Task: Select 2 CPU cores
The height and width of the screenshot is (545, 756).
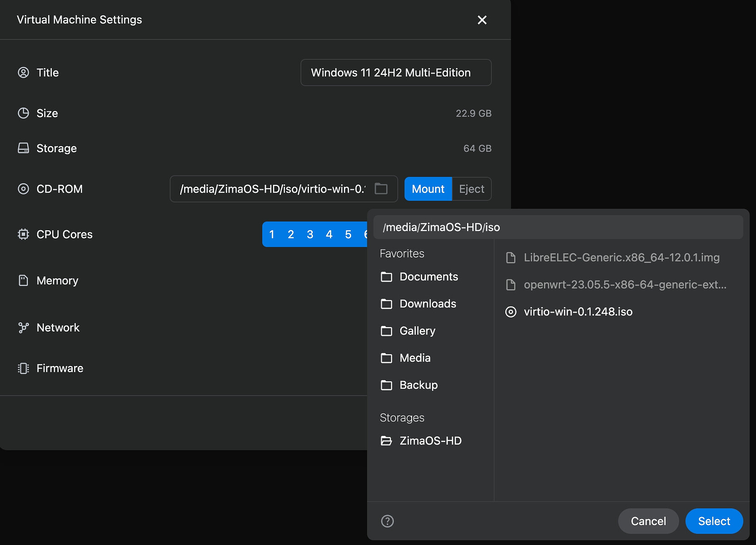Action: click(x=291, y=234)
